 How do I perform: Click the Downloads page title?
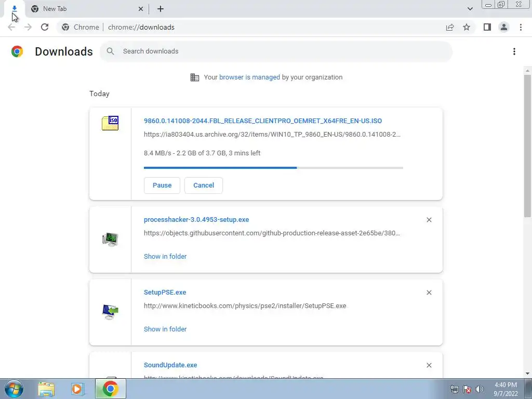(64, 51)
